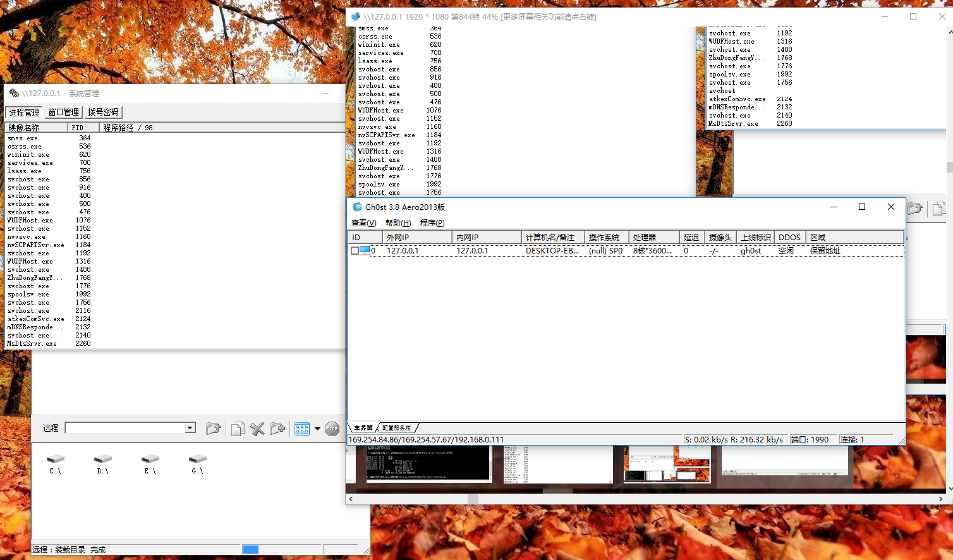Select the 配置服务端 tab at Gh0st bottom
The height and width of the screenshot is (560, 953).
point(397,428)
